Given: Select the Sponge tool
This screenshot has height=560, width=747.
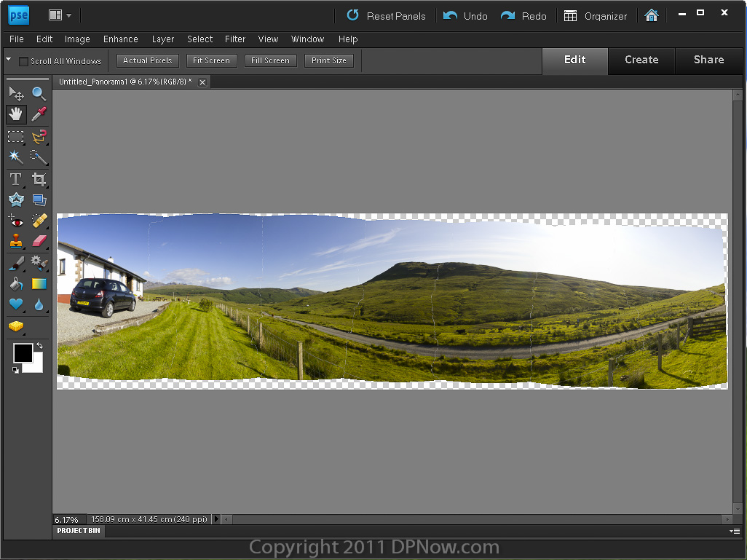Looking at the screenshot, I should point(15,326).
